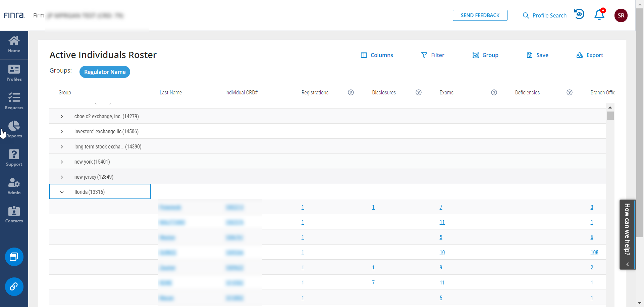Click the roster table scroll-up arrow
The width and height of the screenshot is (644, 307).
[610, 107]
